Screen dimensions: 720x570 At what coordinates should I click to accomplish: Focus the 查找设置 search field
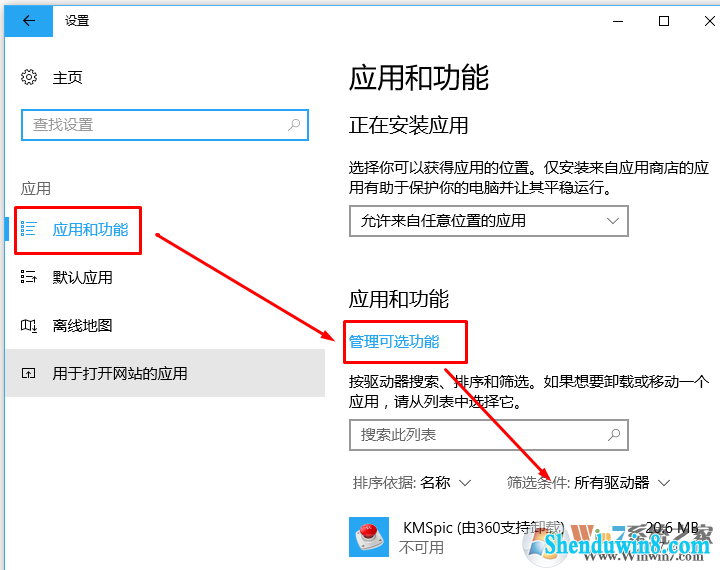coord(165,125)
